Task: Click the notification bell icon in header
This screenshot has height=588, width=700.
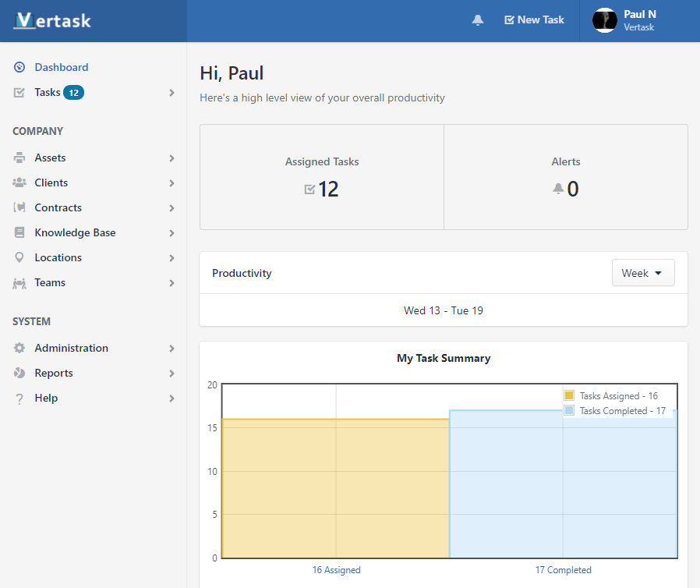Action: coord(478,20)
